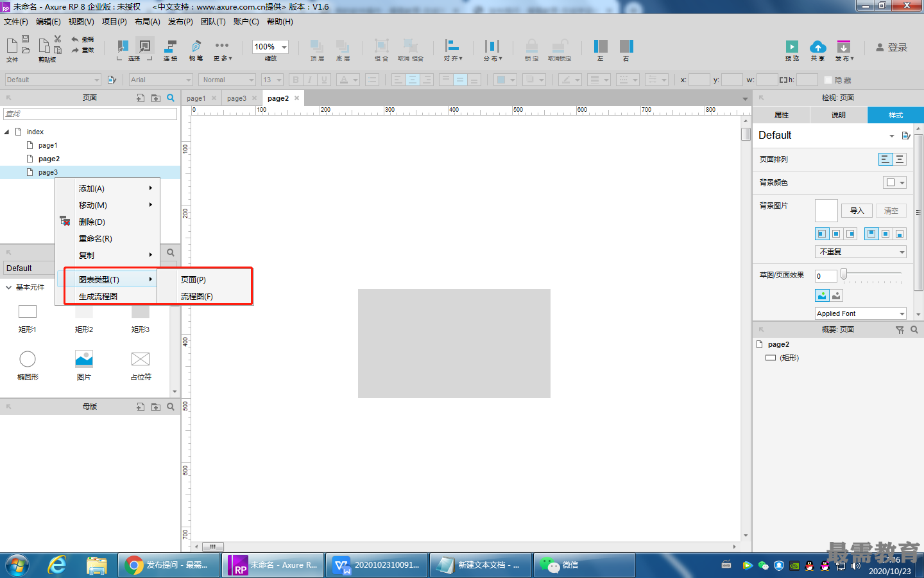This screenshot has width=924, height=578.
Task: Click the search icon in 页面 panel
Action: (171, 98)
